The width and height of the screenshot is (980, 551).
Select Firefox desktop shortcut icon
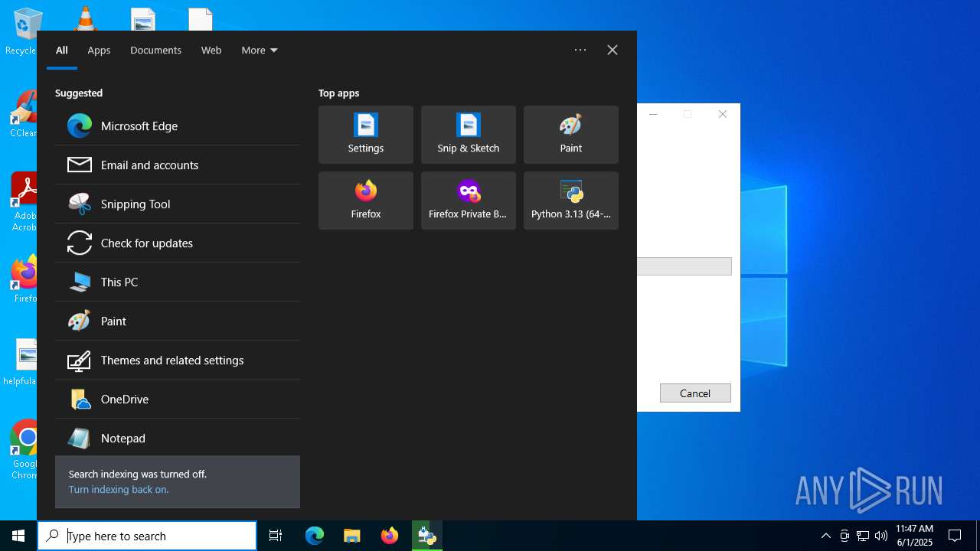24,280
